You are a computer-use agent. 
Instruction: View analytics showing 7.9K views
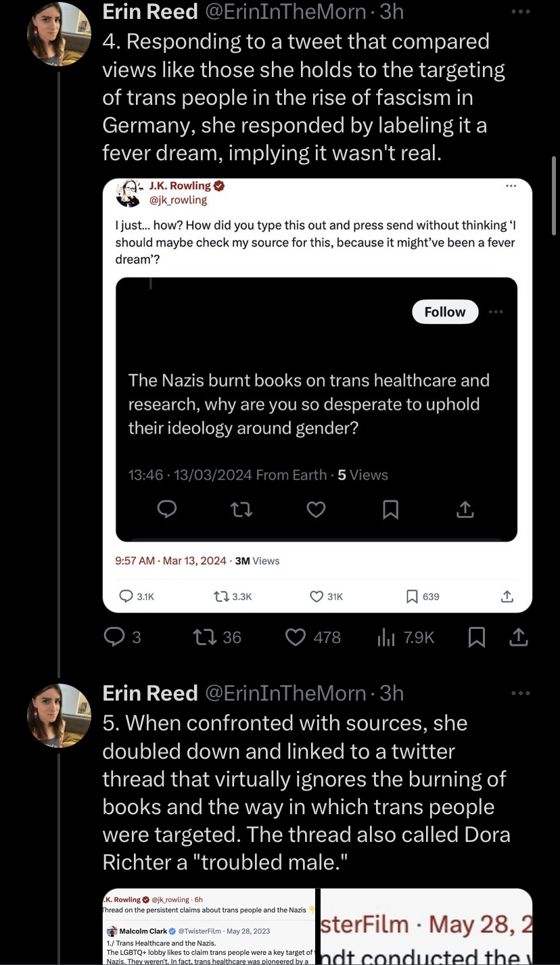click(386, 637)
